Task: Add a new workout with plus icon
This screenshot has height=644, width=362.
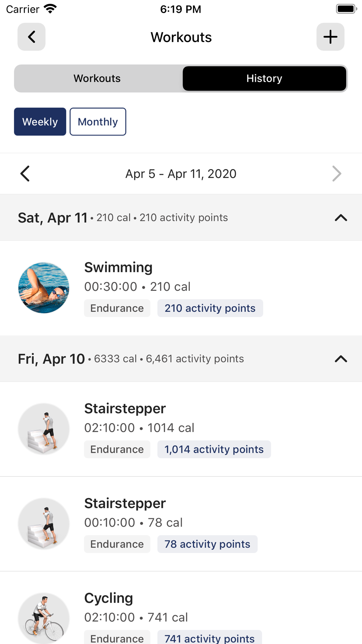Action: click(330, 37)
